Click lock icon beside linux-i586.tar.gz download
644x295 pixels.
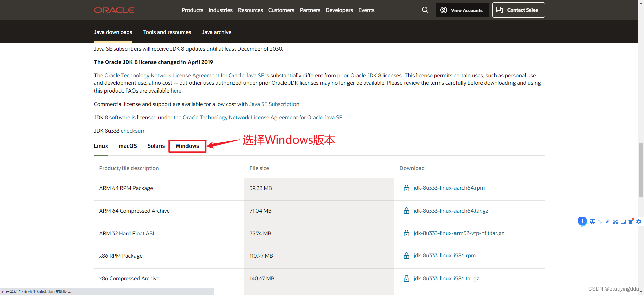coord(406,278)
